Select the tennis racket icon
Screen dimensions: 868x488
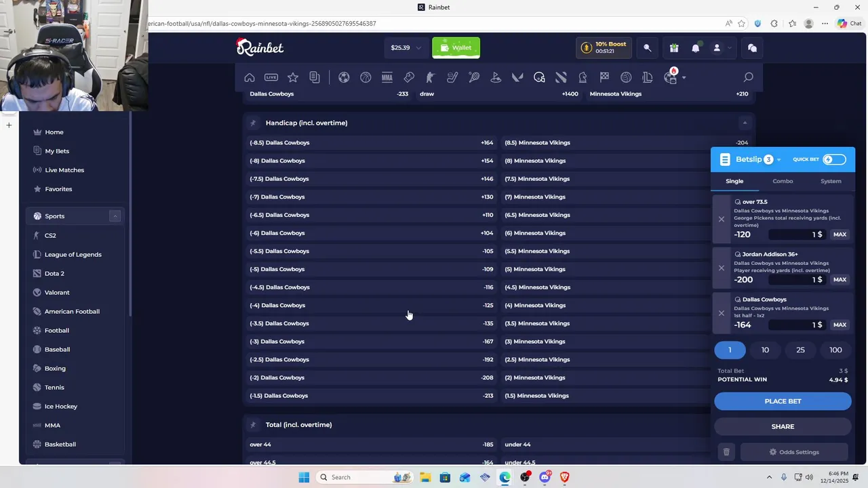click(474, 77)
